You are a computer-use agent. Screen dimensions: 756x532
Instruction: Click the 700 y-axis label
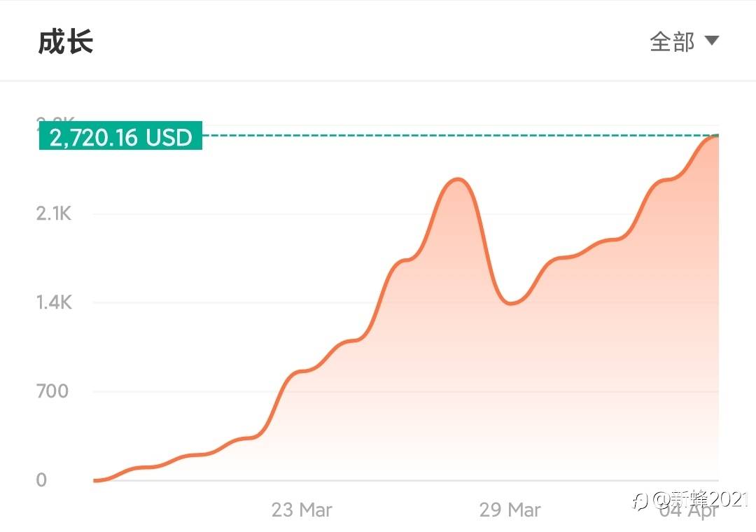point(52,391)
